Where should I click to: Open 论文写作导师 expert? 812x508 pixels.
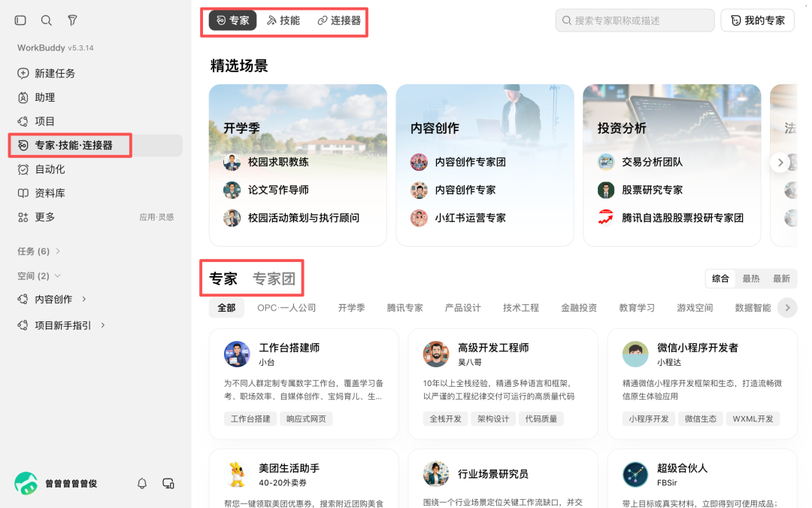click(x=266, y=190)
